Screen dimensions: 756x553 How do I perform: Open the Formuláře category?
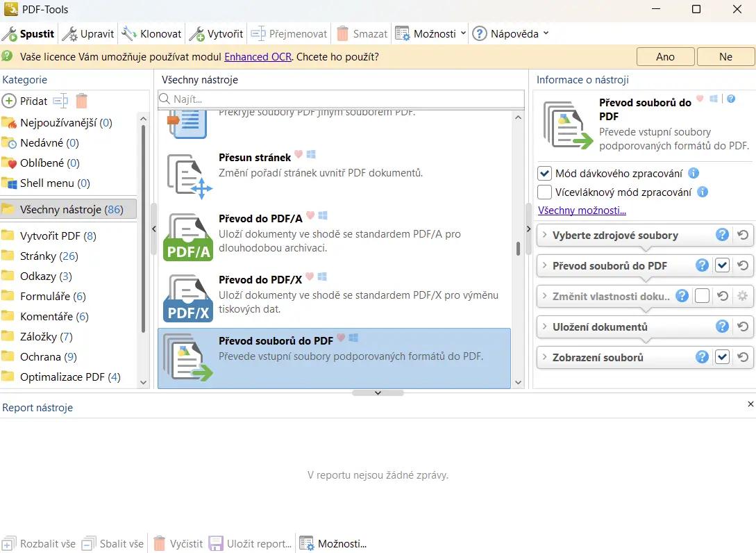click(x=53, y=296)
